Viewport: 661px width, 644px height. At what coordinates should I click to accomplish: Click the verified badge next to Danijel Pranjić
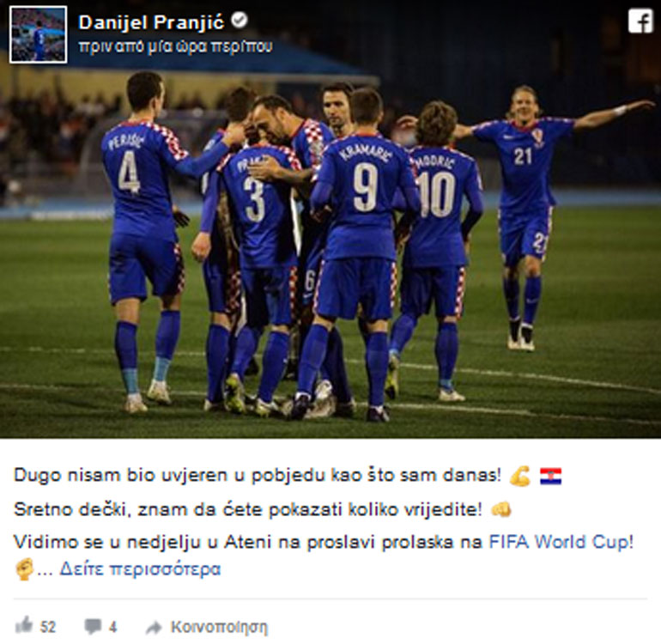point(240,21)
